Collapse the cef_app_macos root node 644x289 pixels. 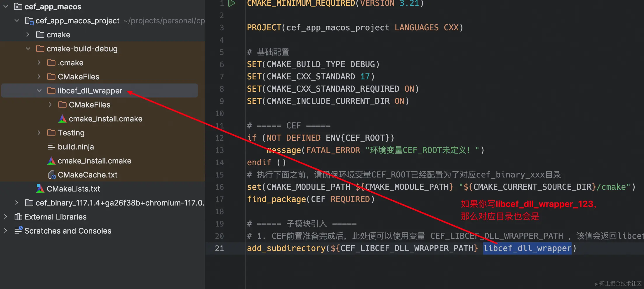(x=6, y=6)
